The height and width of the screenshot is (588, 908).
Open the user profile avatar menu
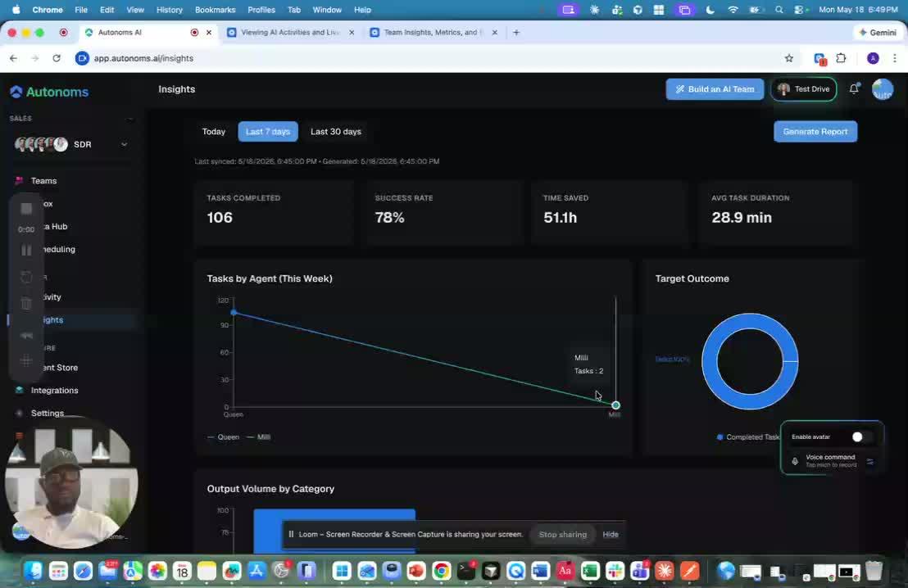click(x=883, y=89)
